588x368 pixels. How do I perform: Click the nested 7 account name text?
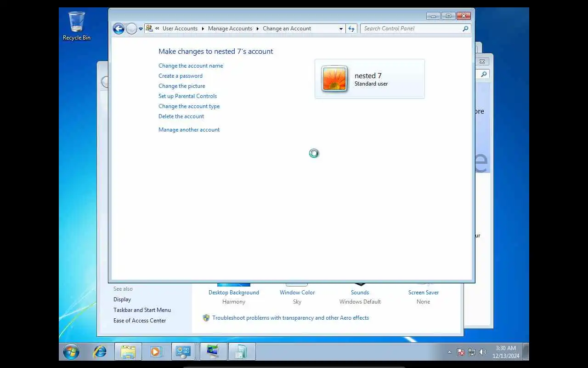[x=368, y=76]
